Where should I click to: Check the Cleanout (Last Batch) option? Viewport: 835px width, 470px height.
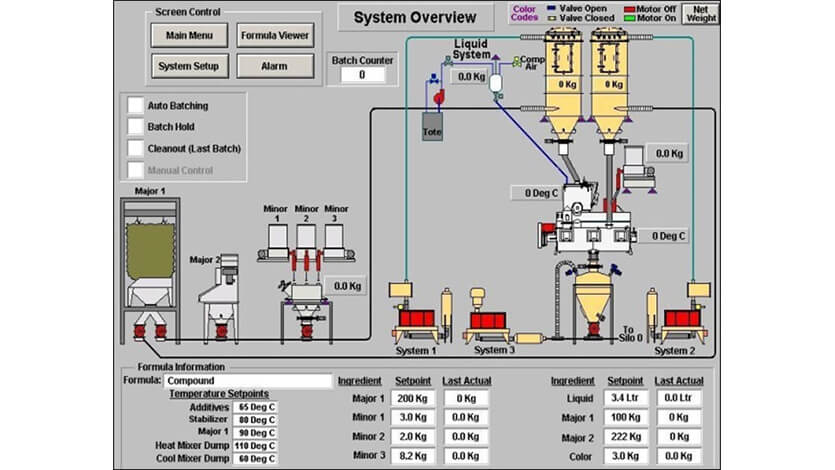click(135, 148)
